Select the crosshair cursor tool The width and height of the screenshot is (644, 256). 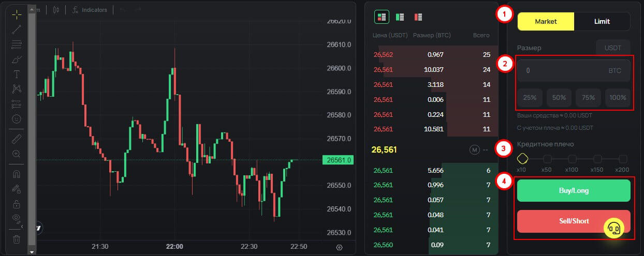coord(17,14)
